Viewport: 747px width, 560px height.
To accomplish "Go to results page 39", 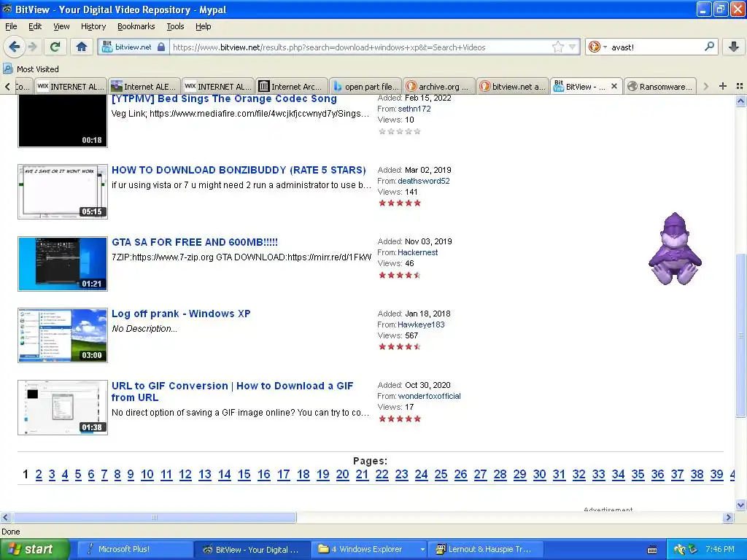I will pyautogui.click(x=716, y=474).
